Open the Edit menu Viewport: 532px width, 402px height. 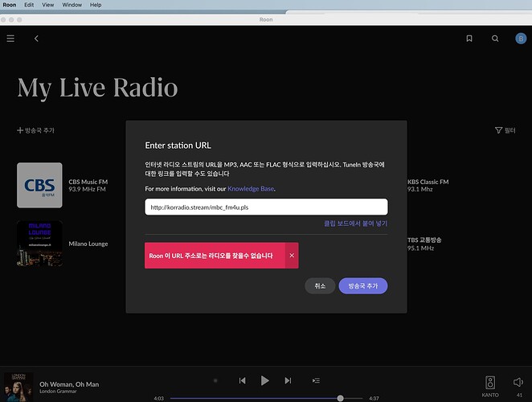[29, 5]
